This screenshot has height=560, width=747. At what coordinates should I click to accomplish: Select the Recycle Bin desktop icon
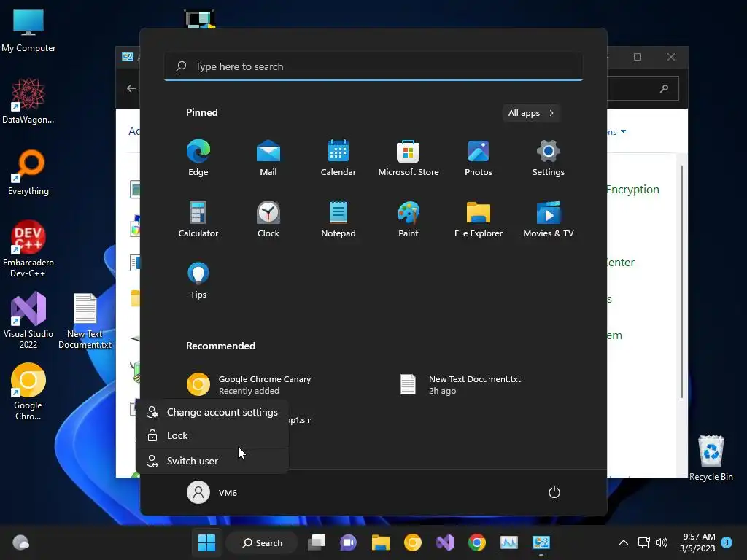click(x=711, y=458)
